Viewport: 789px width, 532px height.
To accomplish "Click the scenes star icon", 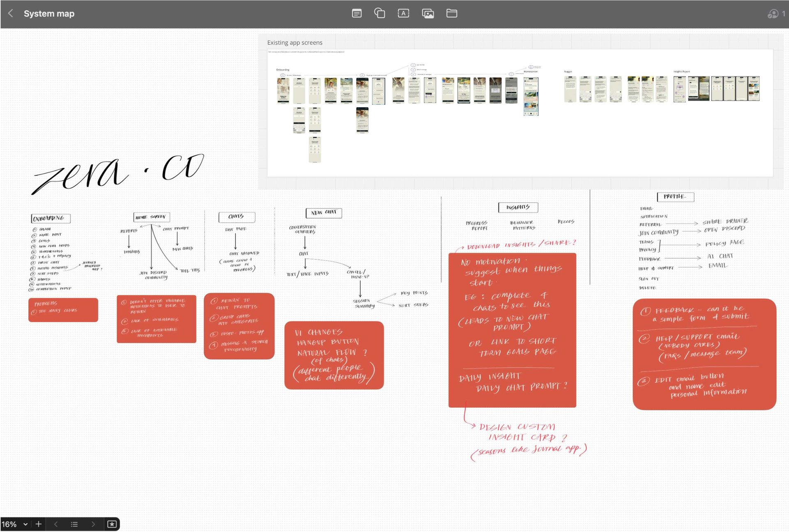I will pyautogui.click(x=112, y=524).
